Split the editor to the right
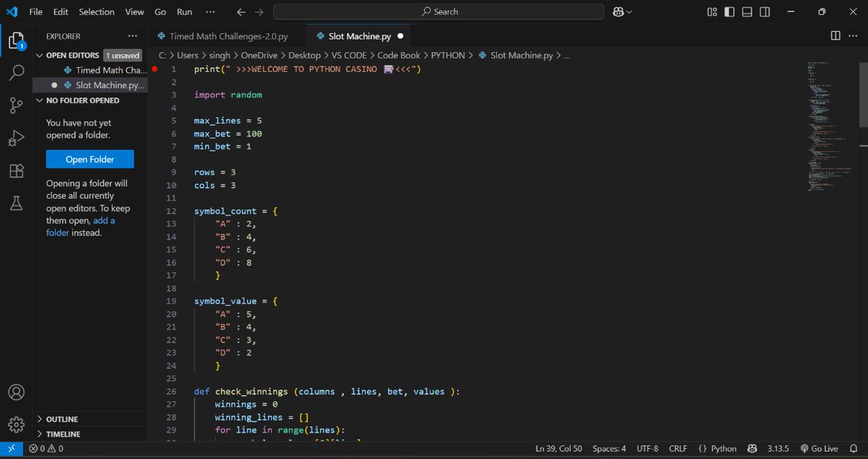Viewport: 868px width, 459px height. pyautogui.click(x=835, y=35)
